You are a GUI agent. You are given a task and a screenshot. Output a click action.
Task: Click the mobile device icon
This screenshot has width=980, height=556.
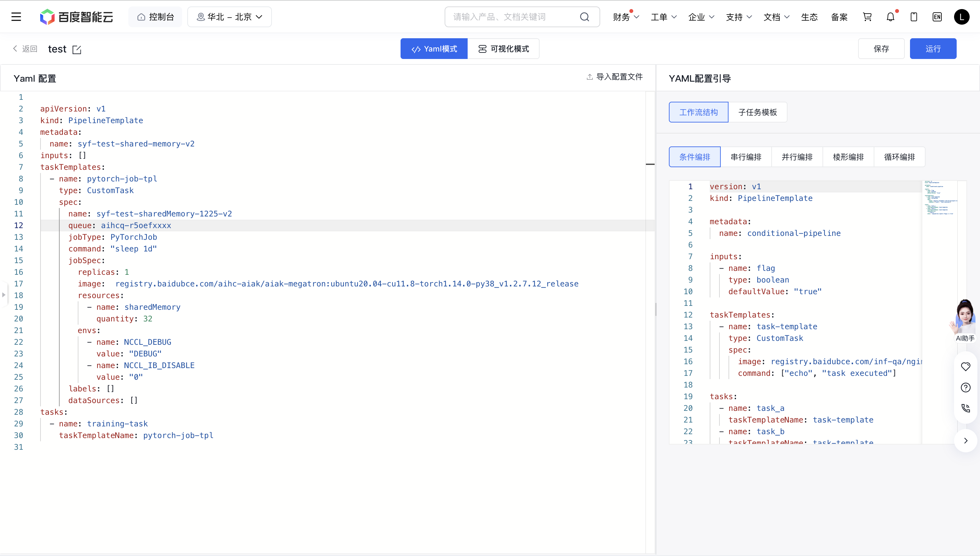pos(914,17)
